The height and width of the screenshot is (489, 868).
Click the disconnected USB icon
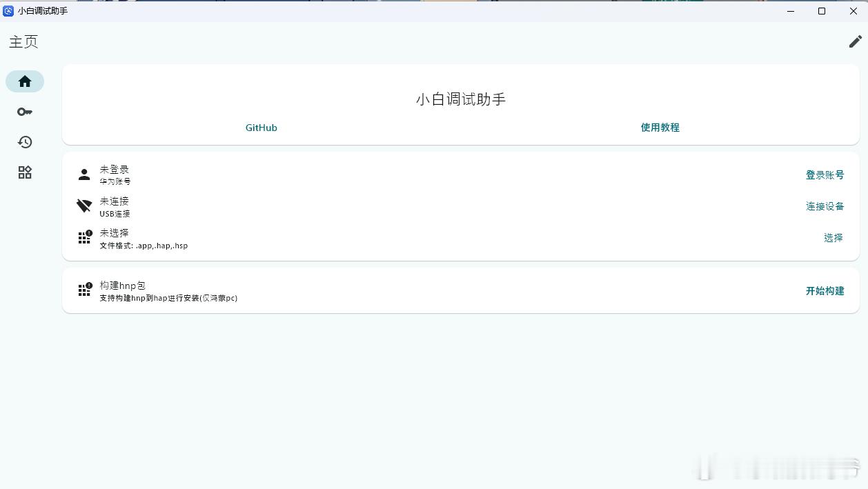click(83, 206)
